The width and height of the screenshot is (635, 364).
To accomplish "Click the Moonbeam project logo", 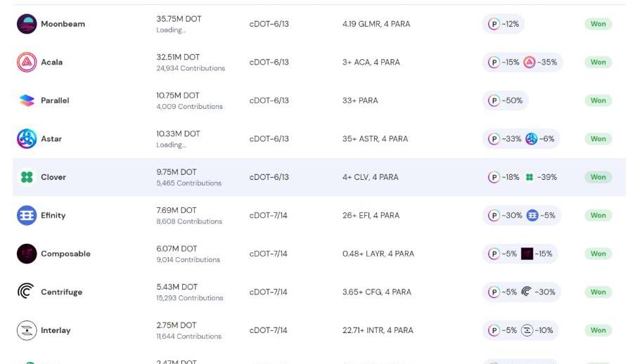I will click(x=27, y=24).
